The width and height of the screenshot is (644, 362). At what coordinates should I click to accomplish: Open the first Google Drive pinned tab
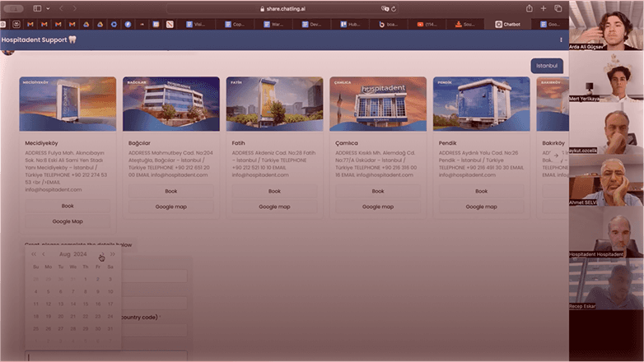click(86, 24)
